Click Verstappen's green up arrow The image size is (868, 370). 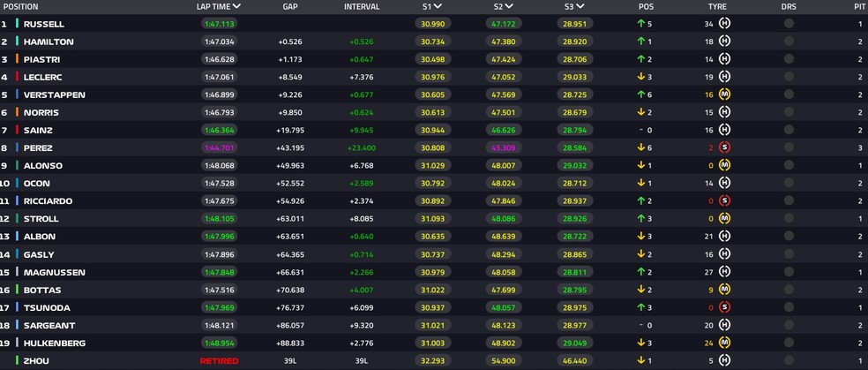click(x=641, y=94)
